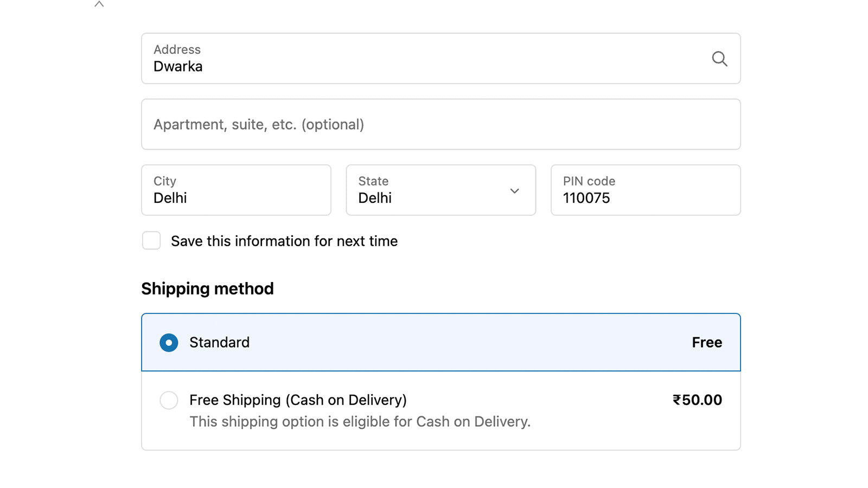Check the Save this information checkbox
Image resolution: width=868 pixels, height=488 pixels.
pyautogui.click(x=151, y=241)
